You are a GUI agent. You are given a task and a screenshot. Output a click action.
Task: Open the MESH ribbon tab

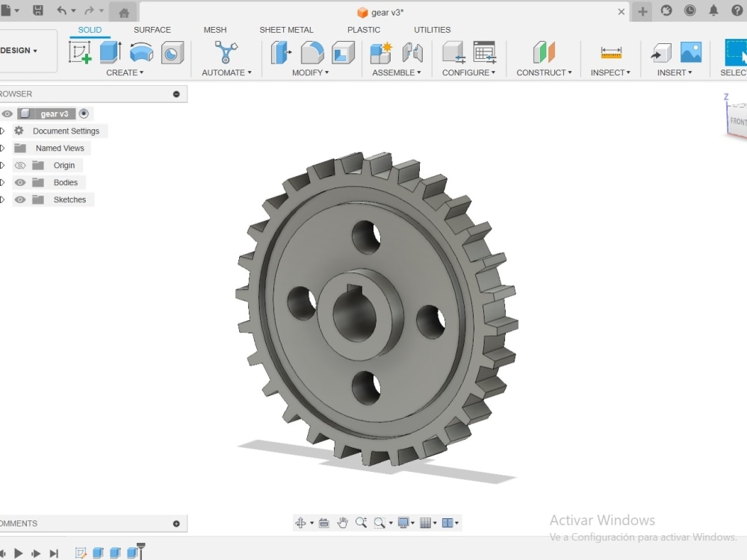coord(215,30)
